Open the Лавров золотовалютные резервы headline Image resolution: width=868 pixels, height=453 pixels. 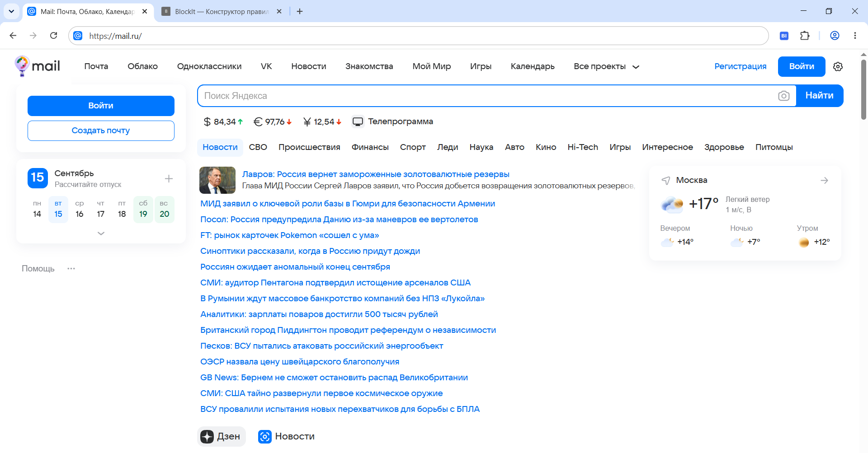point(376,174)
